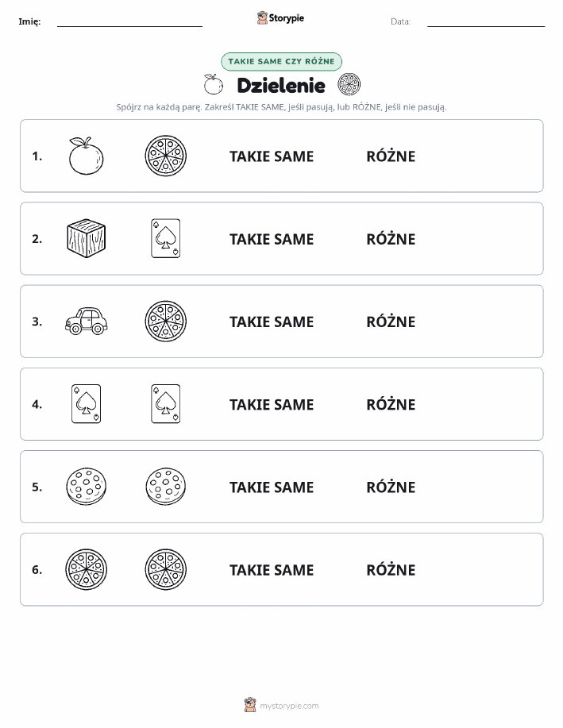
Task: Pick RÓŻNE option in row 6
Action: [x=391, y=569]
